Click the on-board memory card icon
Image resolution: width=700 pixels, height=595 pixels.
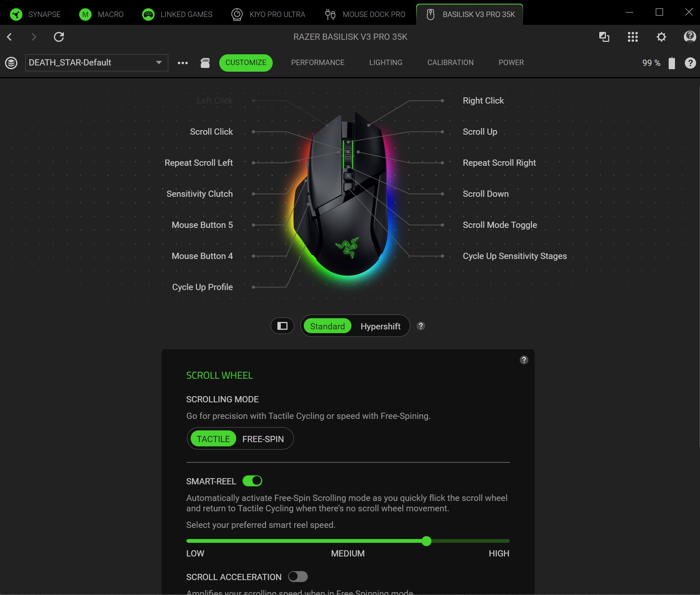205,63
